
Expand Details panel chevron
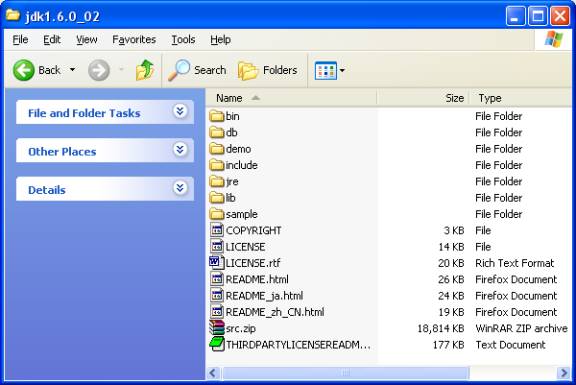pos(180,188)
